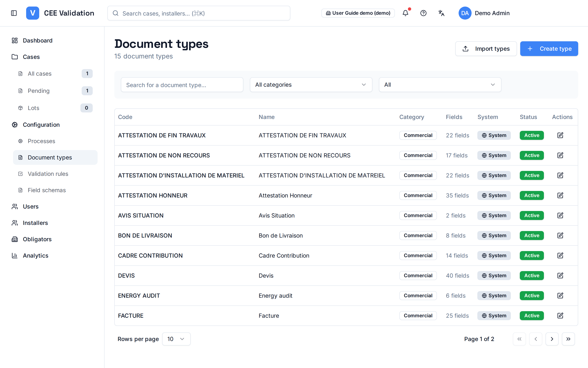Edit the AVIS SITUATION type
This screenshot has width=588, height=368.
coord(560,215)
